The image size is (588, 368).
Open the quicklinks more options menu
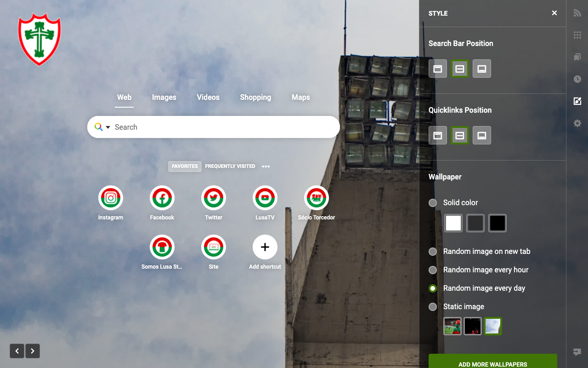click(266, 167)
